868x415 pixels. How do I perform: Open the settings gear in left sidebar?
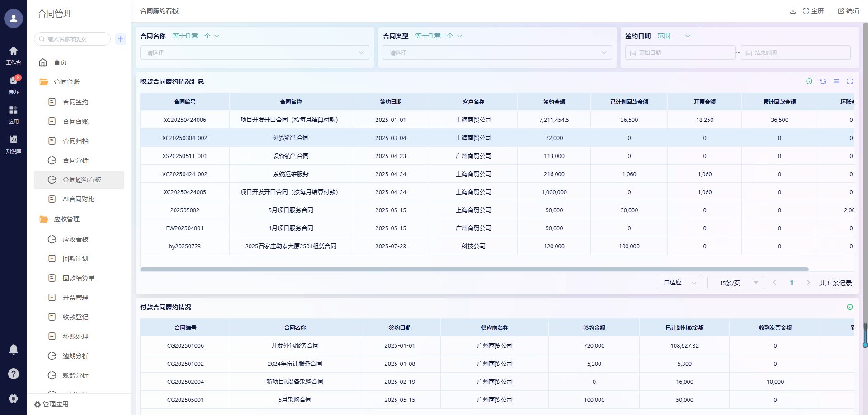[x=14, y=398]
